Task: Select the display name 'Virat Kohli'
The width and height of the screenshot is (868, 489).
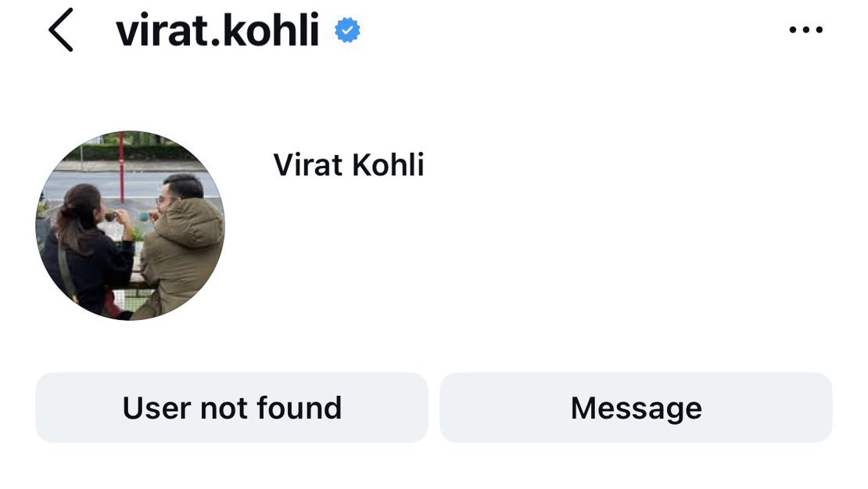Action: (349, 165)
